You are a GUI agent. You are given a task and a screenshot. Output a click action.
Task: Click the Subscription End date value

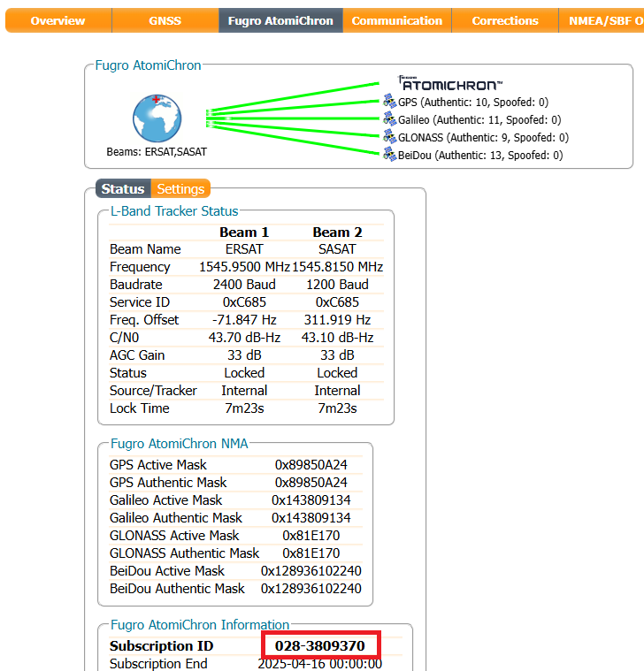click(x=320, y=664)
